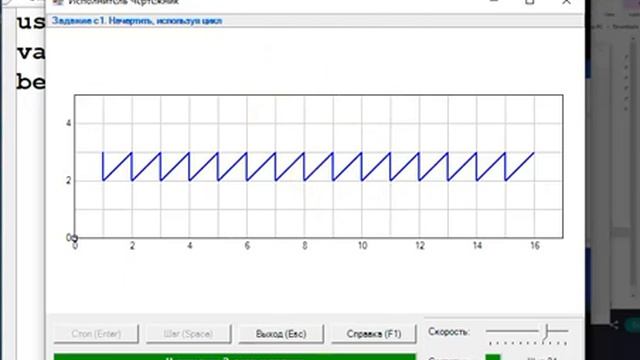Viewport: 640px width, 360px height.
Task: Open help with Справка (F1) button
Action: (373, 334)
